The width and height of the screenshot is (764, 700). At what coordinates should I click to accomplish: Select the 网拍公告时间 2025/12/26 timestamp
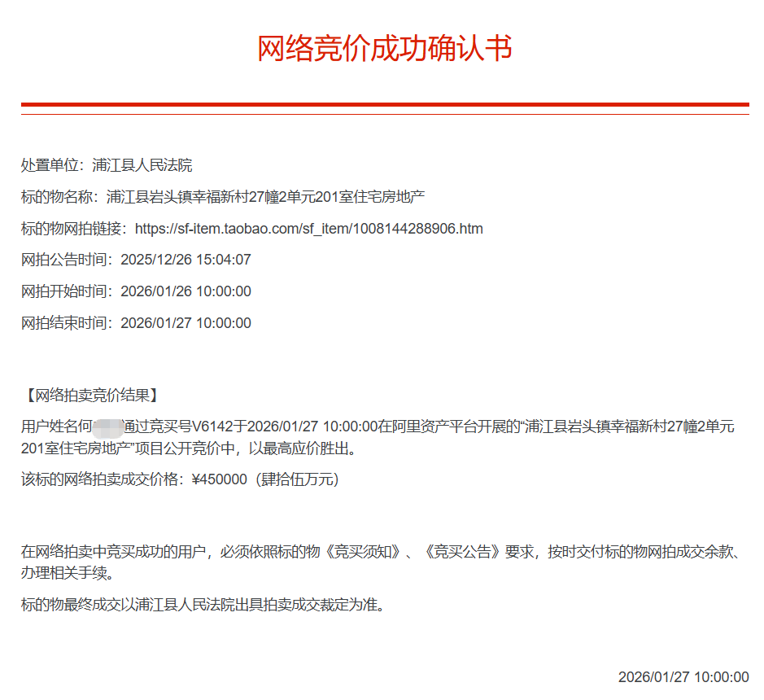[186, 260]
